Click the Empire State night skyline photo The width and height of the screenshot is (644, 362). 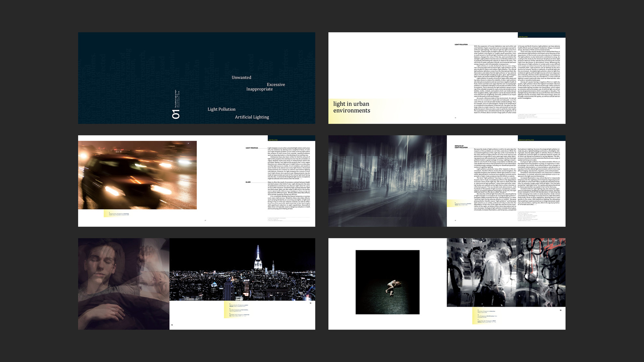point(242,269)
